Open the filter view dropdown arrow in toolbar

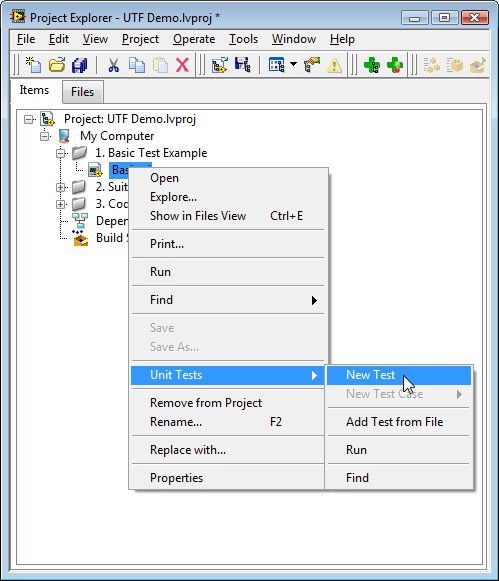[x=293, y=64]
